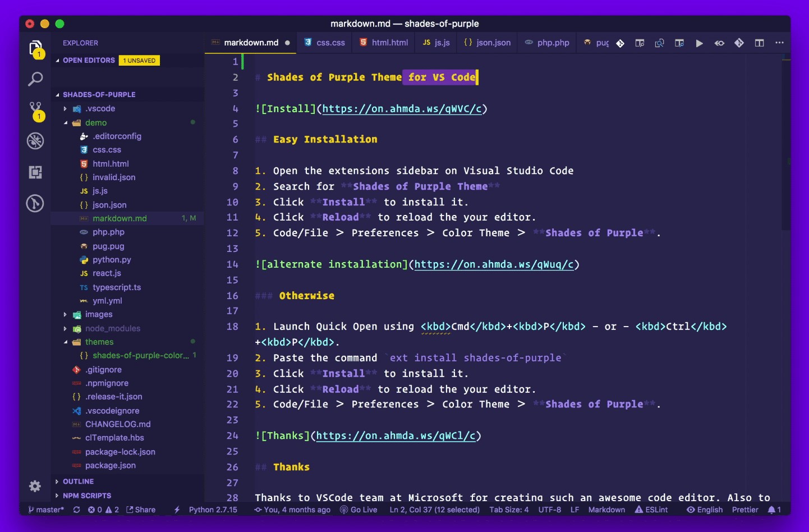809x532 pixels.
Task: Click the Markdown language mode indicator
Action: [x=606, y=510]
